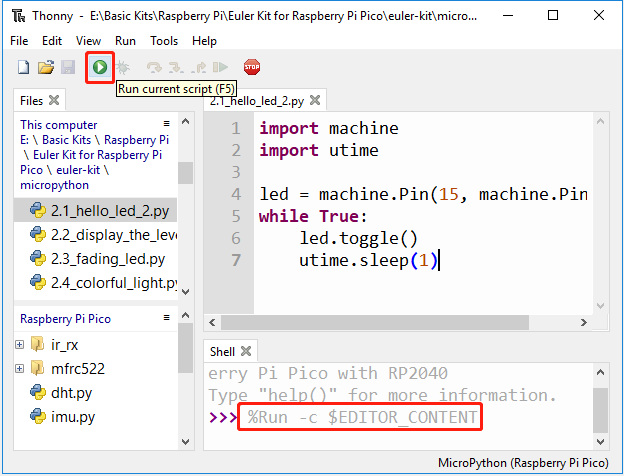Click the Resume debugging toolbar icon
The height and width of the screenshot is (476, 624).
click(x=220, y=67)
